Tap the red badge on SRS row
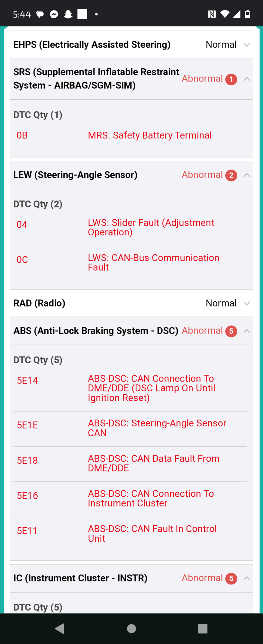The height and width of the screenshot is (644, 263). coord(231,79)
